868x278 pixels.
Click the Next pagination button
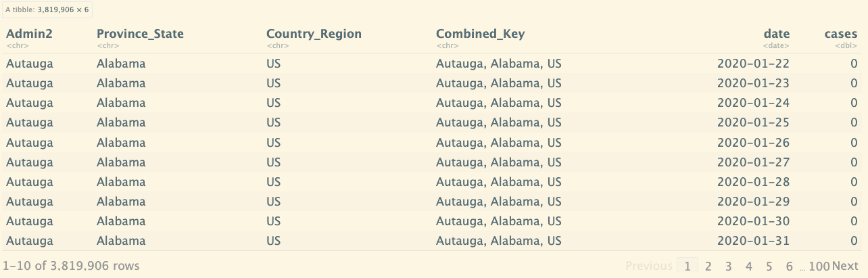pos(845,266)
